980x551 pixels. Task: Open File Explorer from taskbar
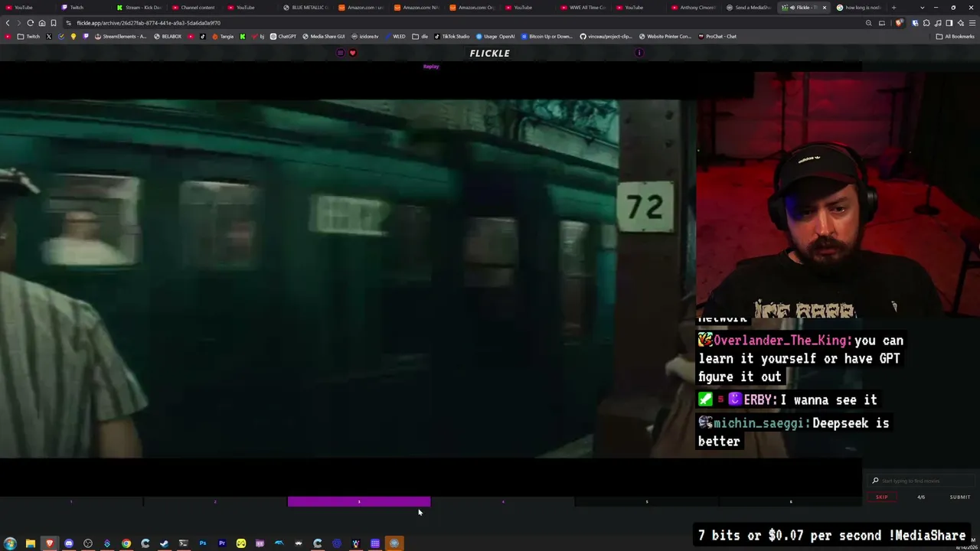point(30,543)
